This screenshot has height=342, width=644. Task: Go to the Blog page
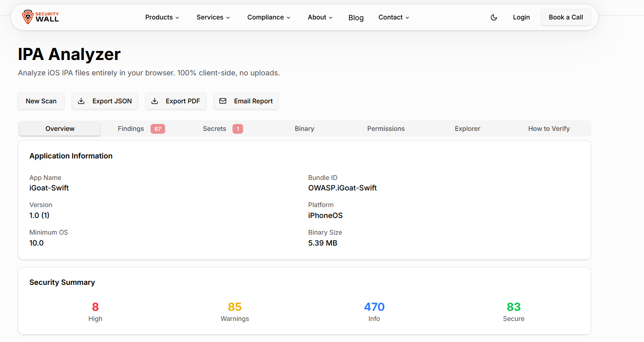[x=356, y=18]
